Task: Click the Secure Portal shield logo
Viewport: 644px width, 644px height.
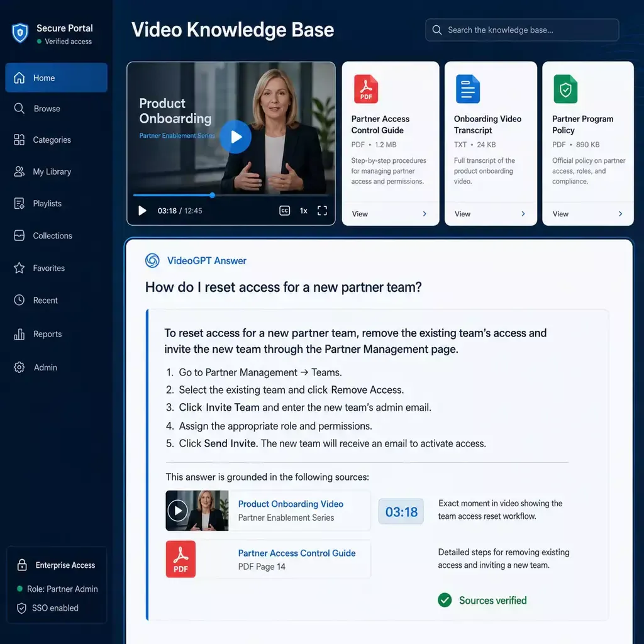Action: click(19, 33)
